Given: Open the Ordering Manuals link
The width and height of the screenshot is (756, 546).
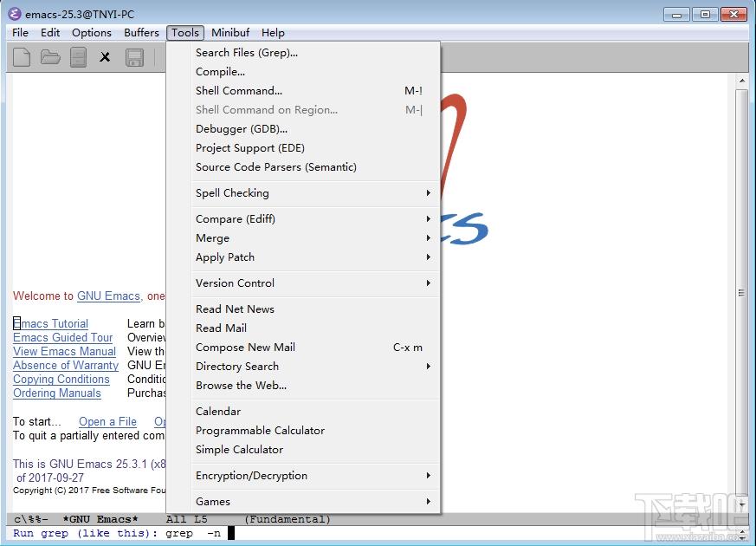Looking at the screenshot, I should [57, 393].
